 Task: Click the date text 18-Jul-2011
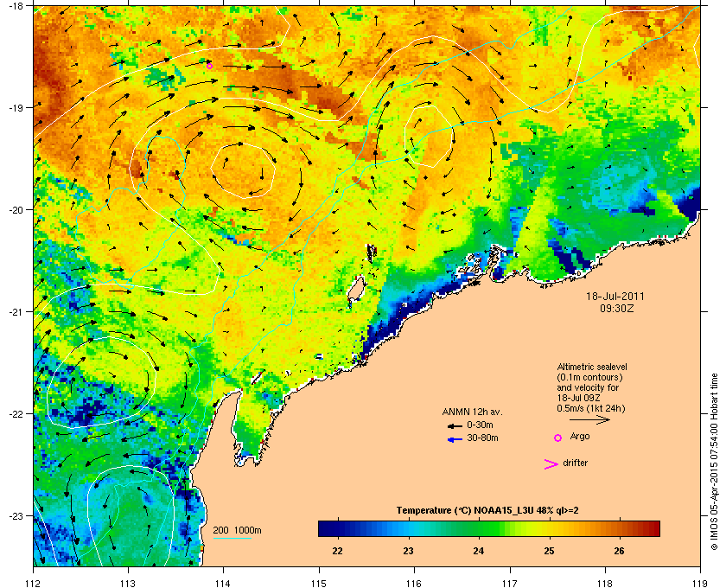pos(615,296)
